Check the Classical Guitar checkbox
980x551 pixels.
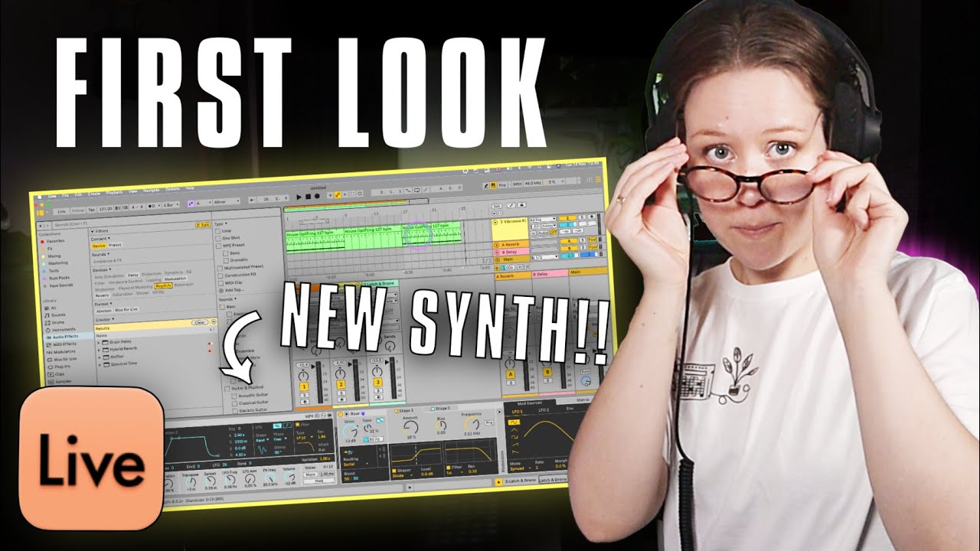235,403
